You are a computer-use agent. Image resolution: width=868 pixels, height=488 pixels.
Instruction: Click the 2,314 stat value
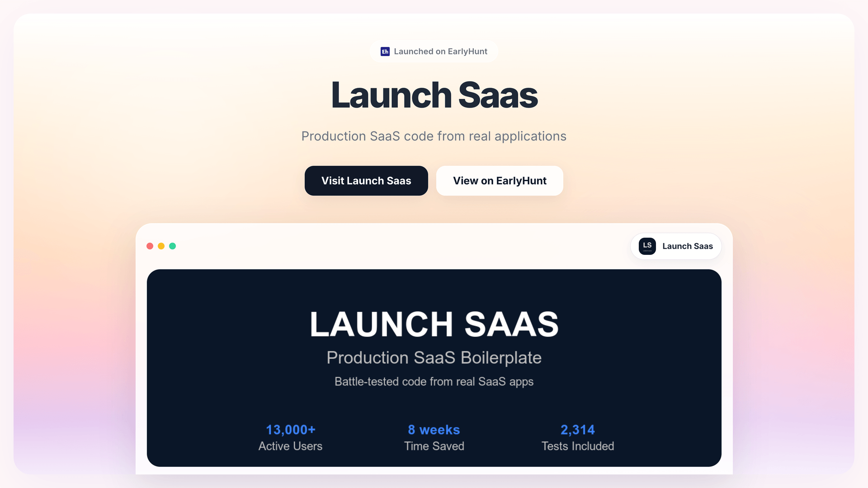578,430
